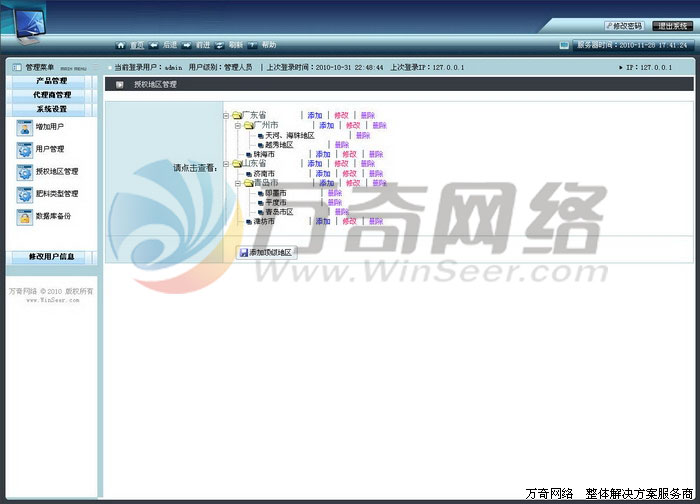The width and height of the screenshot is (700, 504).
Task: Open 用户管理 gear icon in sidebar
Action: (x=25, y=150)
